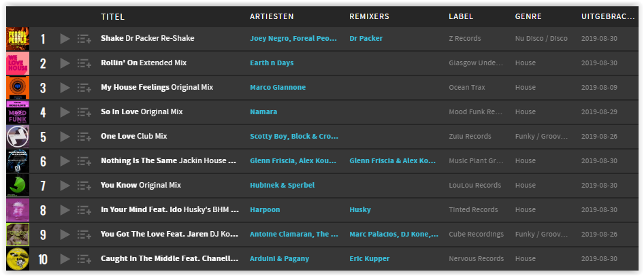This screenshot has width=644, height=276.
Task: Open We Love House album artwork
Action: click(x=18, y=63)
